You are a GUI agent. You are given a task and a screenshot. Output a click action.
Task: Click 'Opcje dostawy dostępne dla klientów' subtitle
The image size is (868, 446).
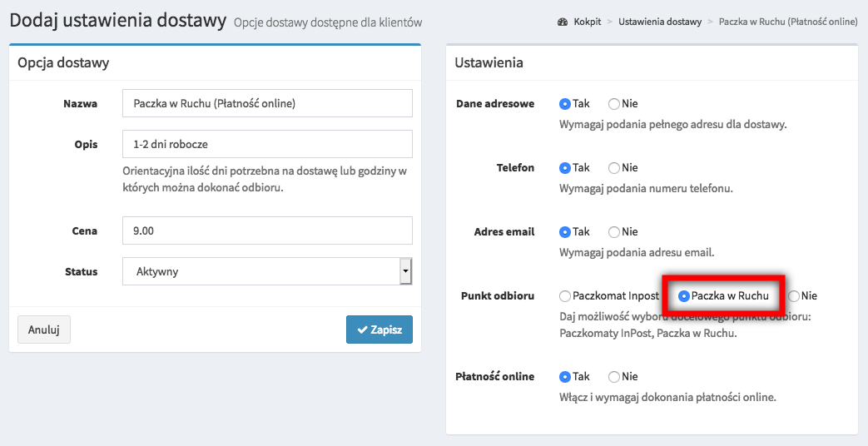tap(328, 22)
